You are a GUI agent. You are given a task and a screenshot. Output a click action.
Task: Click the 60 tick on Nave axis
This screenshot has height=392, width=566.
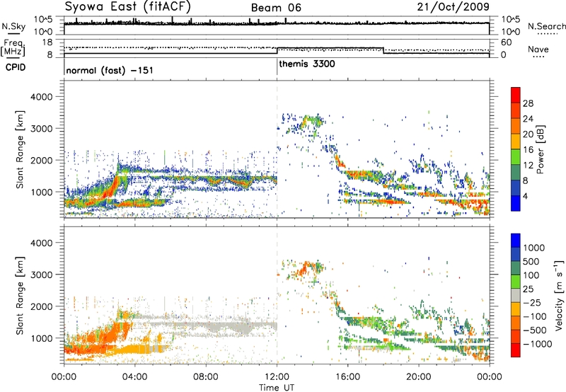click(506, 42)
